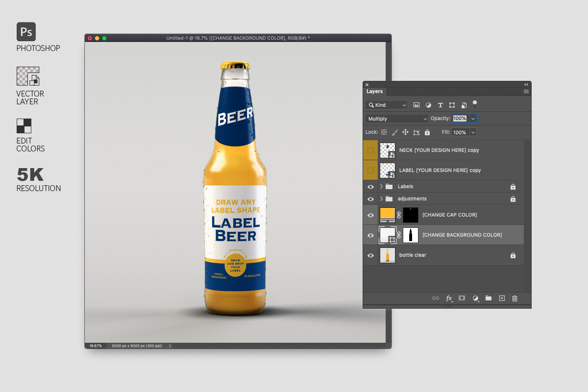588x392 pixels.
Task: Click the filter for type layers T icon
Action: (x=440, y=104)
